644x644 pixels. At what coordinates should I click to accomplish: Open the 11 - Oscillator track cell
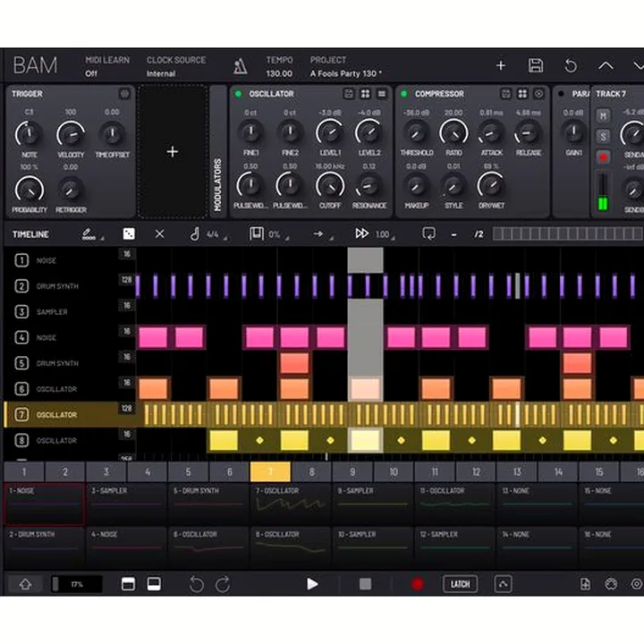click(454, 504)
